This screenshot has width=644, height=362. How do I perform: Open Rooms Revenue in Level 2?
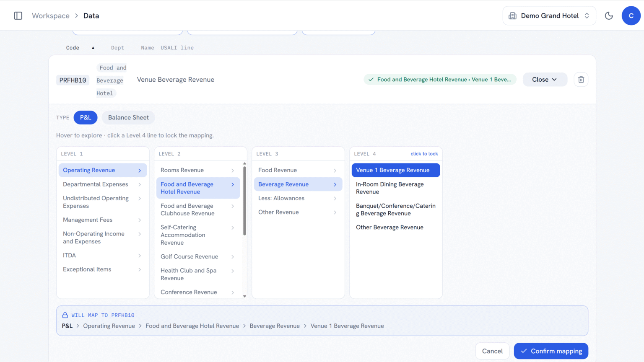[x=198, y=170]
